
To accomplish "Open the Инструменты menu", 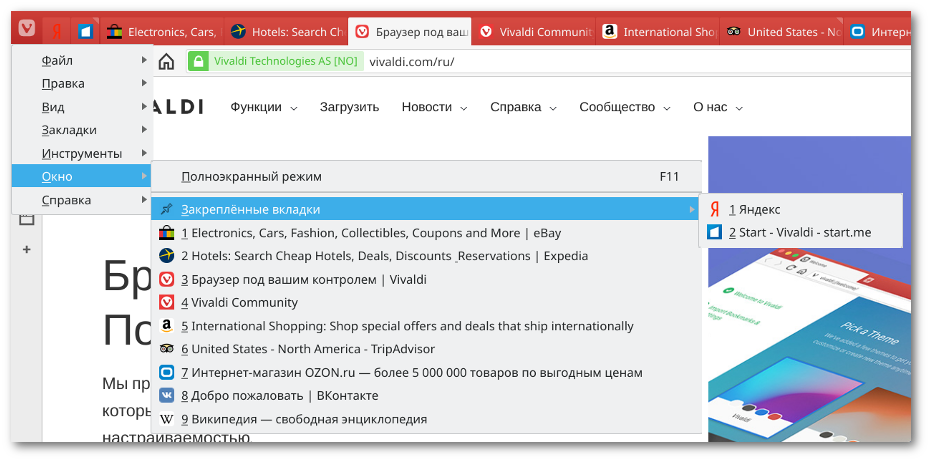I will tap(82, 153).
